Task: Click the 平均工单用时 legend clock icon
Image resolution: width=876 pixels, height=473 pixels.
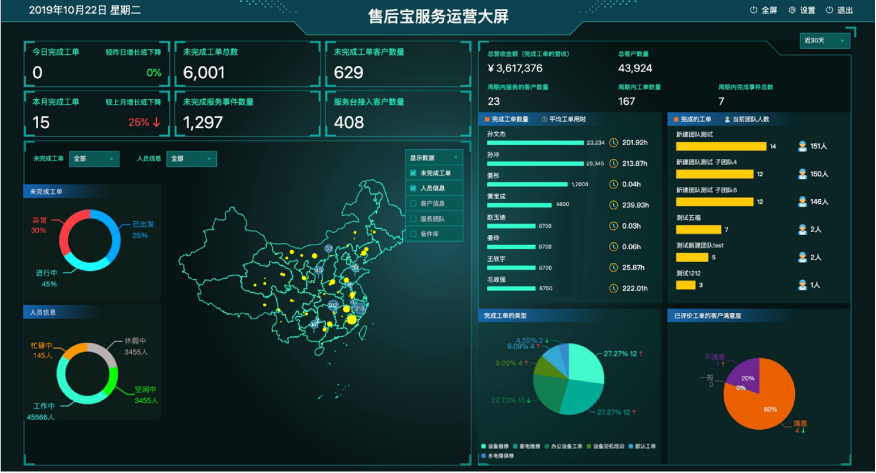Action: pyautogui.click(x=544, y=118)
